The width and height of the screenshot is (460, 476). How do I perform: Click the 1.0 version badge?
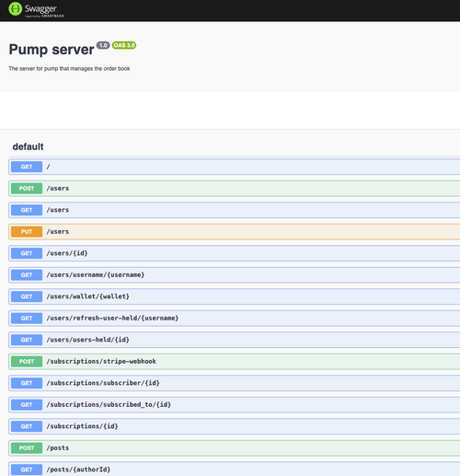click(103, 45)
